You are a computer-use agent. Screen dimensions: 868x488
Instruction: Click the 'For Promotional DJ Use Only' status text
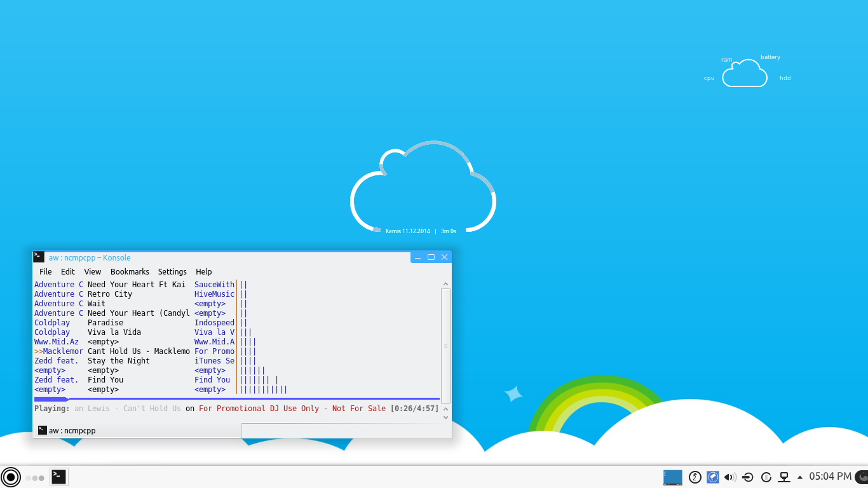click(259, 409)
